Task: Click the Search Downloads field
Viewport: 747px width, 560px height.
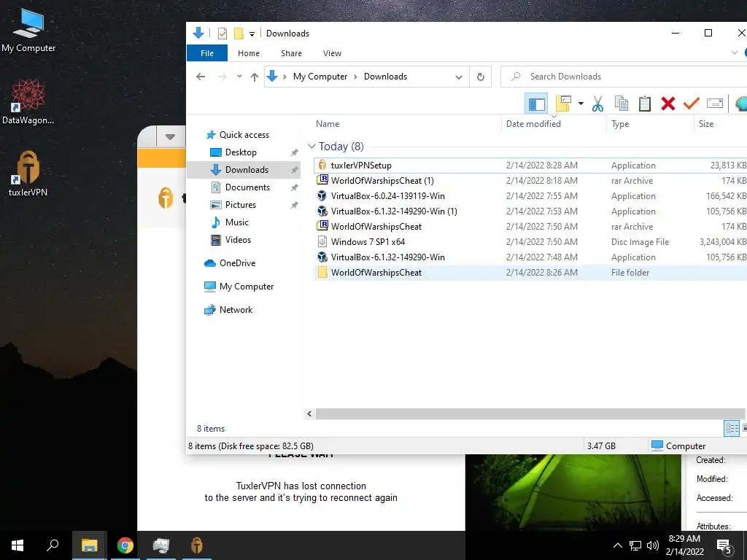Action: pyautogui.click(x=624, y=77)
